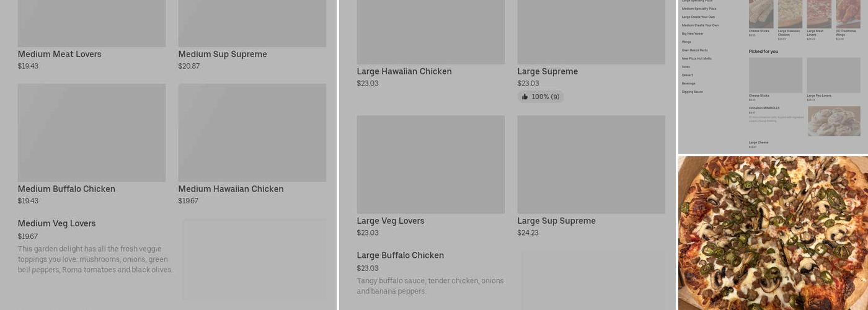
Task: Click the Large Sup Supreme item
Action: [556, 221]
